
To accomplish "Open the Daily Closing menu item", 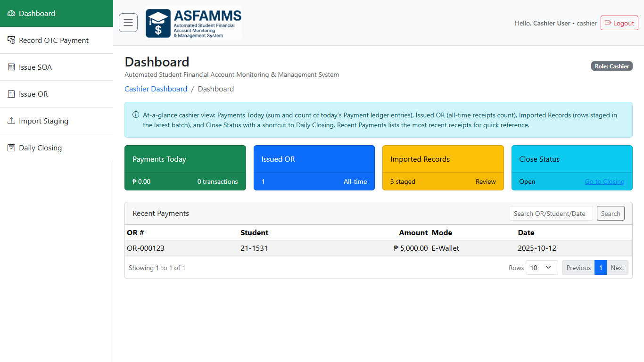I will [41, 148].
